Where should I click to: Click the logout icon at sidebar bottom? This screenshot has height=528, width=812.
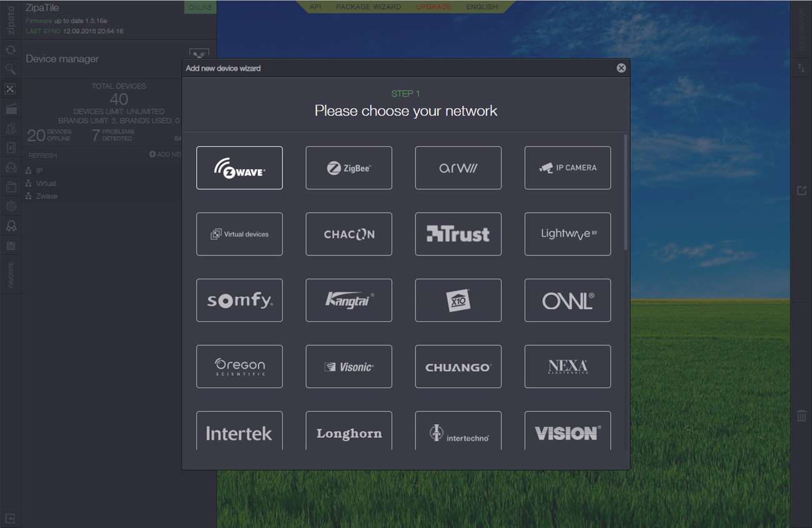pos(11,518)
